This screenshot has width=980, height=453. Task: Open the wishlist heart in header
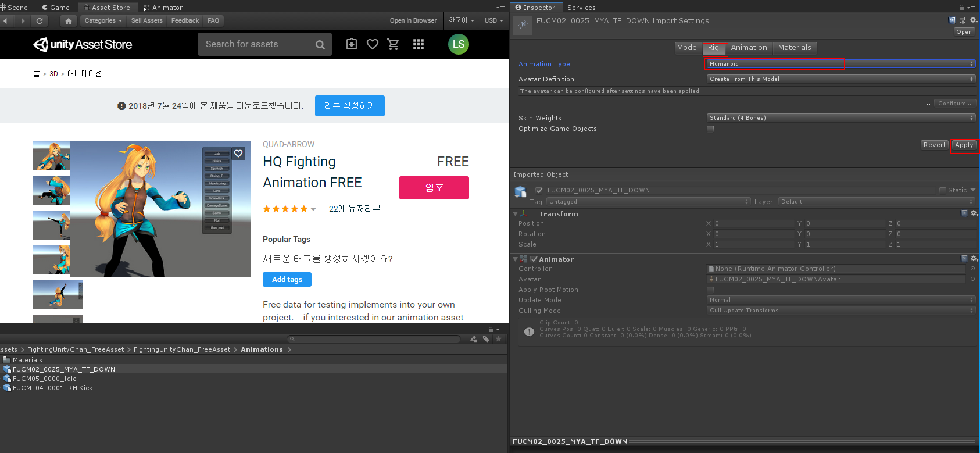point(373,44)
